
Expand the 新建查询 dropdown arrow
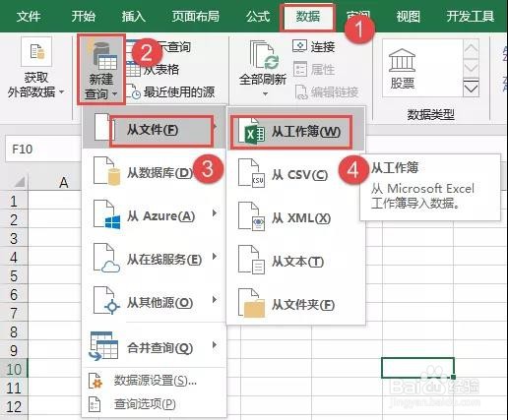click(x=114, y=94)
